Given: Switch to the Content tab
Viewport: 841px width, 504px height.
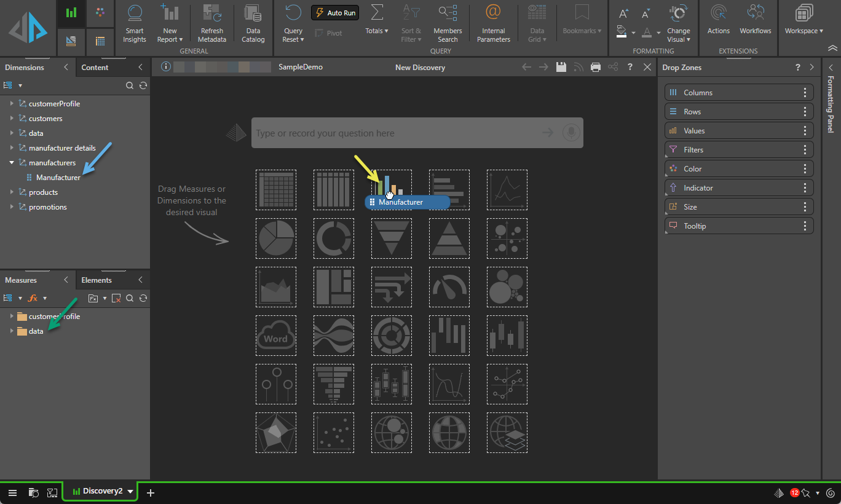Looking at the screenshot, I should pyautogui.click(x=95, y=68).
